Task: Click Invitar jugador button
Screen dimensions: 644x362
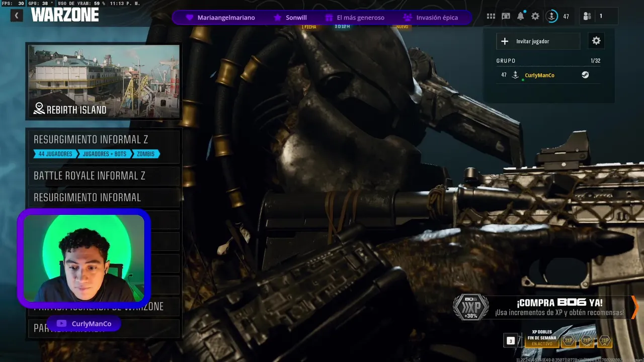Action: click(538, 41)
